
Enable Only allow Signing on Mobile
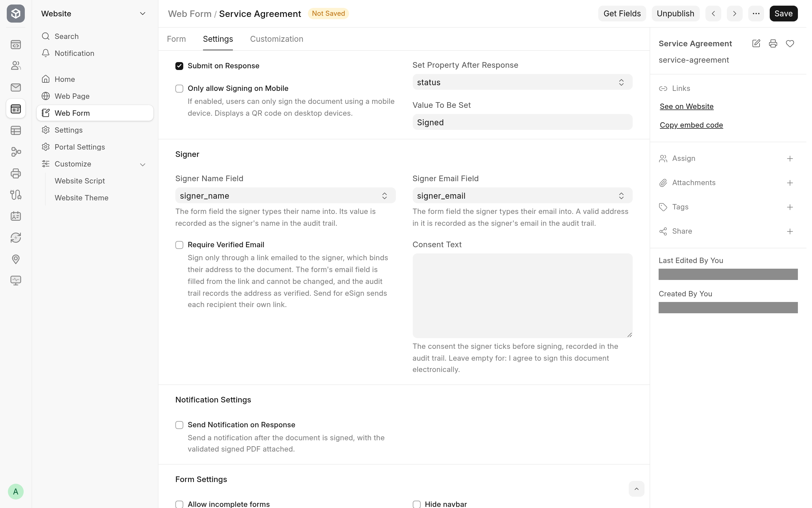(x=179, y=88)
